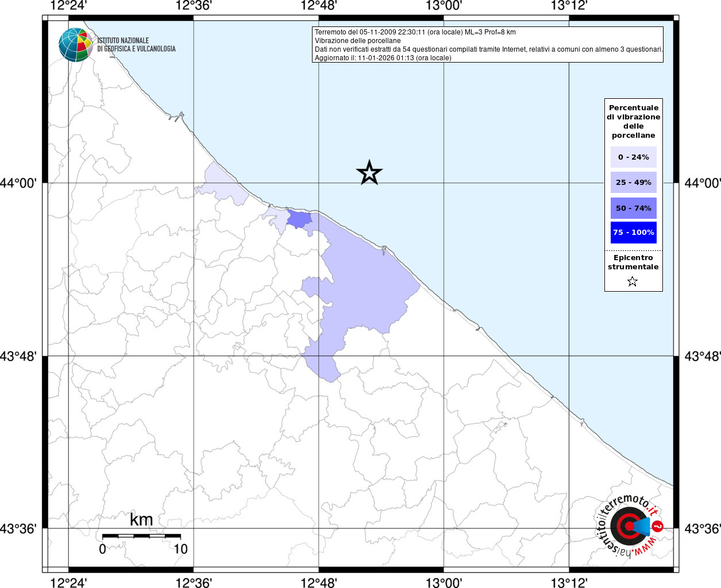Image resolution: width=721 pixels, height=588 pixels.
Task: Click the 'Dati non verificati estratti' line
Action: (x=489, y=49)
